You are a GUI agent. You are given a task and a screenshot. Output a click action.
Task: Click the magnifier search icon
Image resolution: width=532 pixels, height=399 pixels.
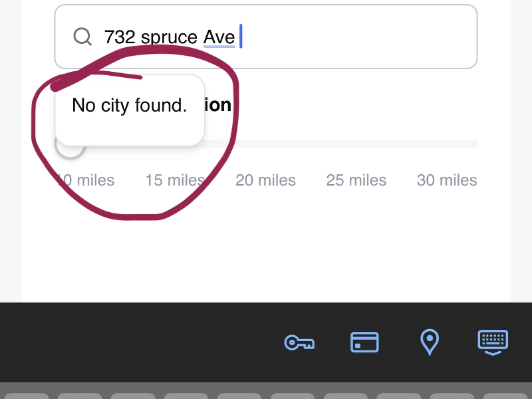pos(82,37)
